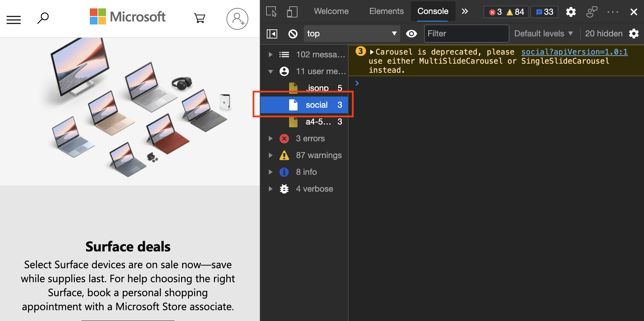
Task: Expand the 4 verbose group
Action: (x=270, y=189)
